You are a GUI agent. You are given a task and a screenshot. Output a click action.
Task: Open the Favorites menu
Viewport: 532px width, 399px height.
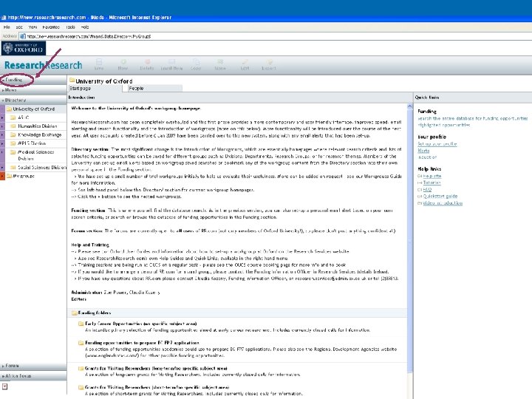[x=51, y=27]
